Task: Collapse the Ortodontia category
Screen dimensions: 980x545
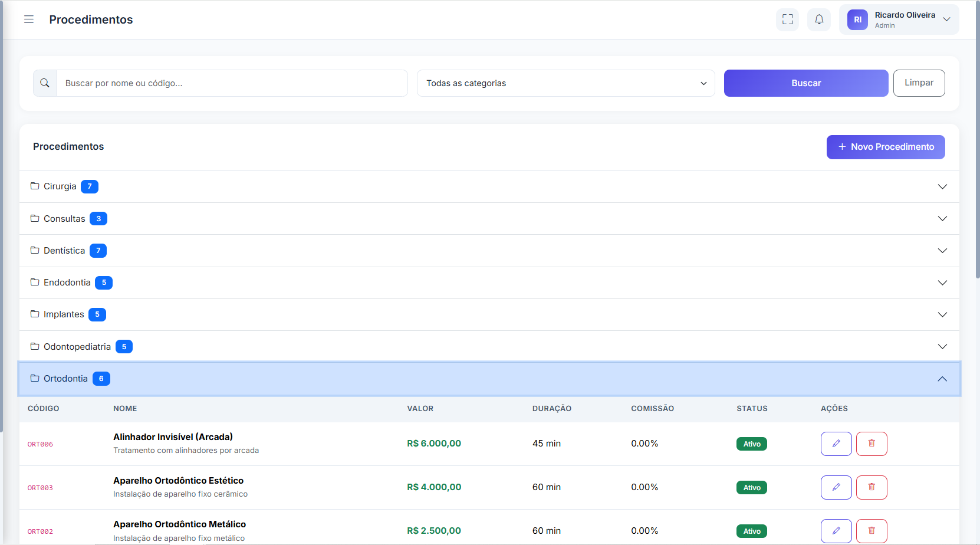Action: [x=489, y=379]
